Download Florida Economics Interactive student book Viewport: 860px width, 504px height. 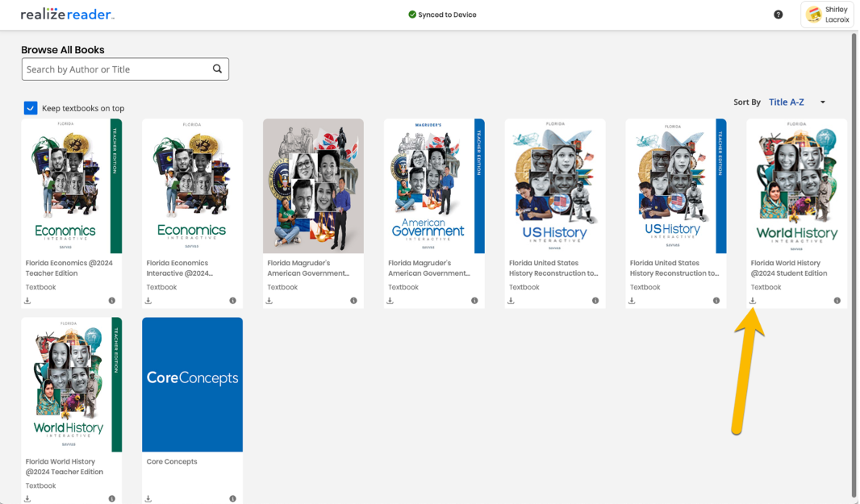point(148,301)
